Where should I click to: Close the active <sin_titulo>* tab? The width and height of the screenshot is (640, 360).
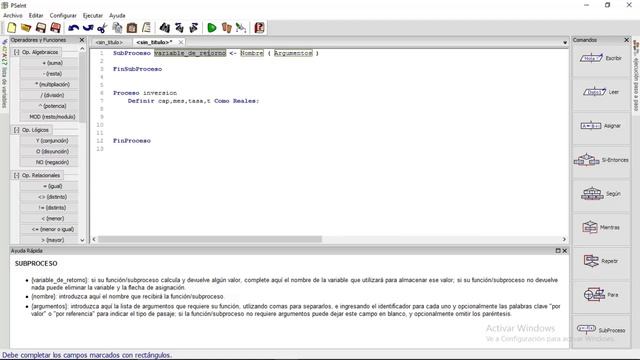point(181,42)
